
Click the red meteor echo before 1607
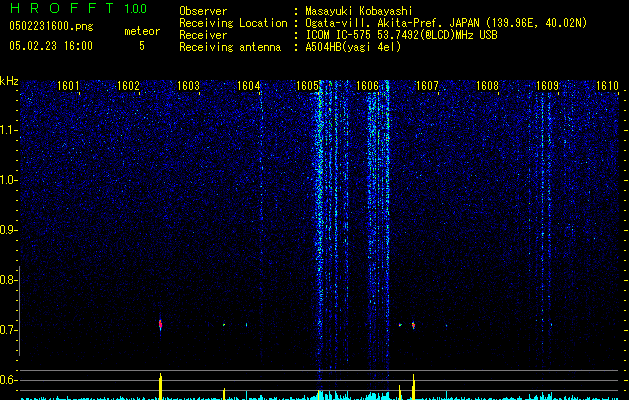coord(414,325)
